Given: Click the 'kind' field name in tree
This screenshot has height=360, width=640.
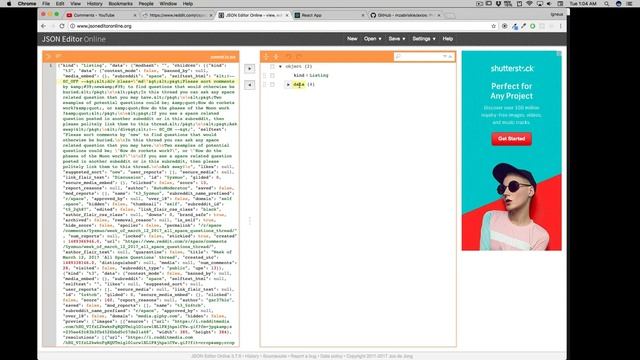Looking at the screenshot, I should coord(299,76).
